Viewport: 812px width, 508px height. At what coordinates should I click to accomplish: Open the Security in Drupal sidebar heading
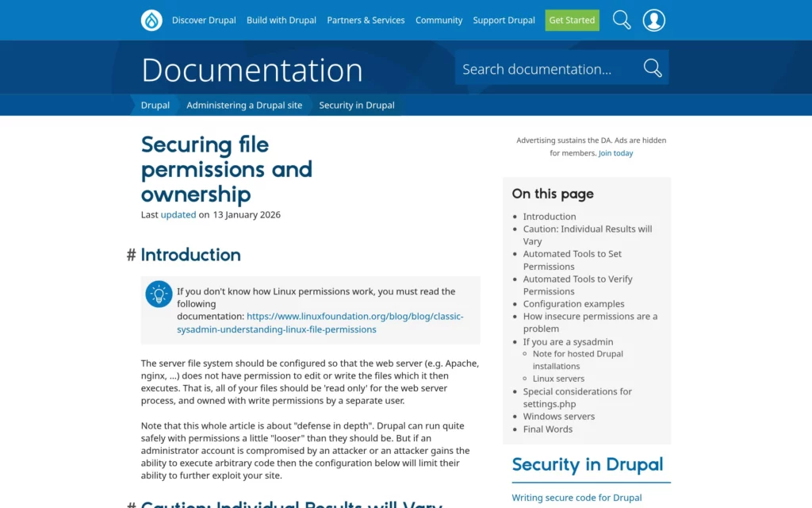tap(588, 464)
